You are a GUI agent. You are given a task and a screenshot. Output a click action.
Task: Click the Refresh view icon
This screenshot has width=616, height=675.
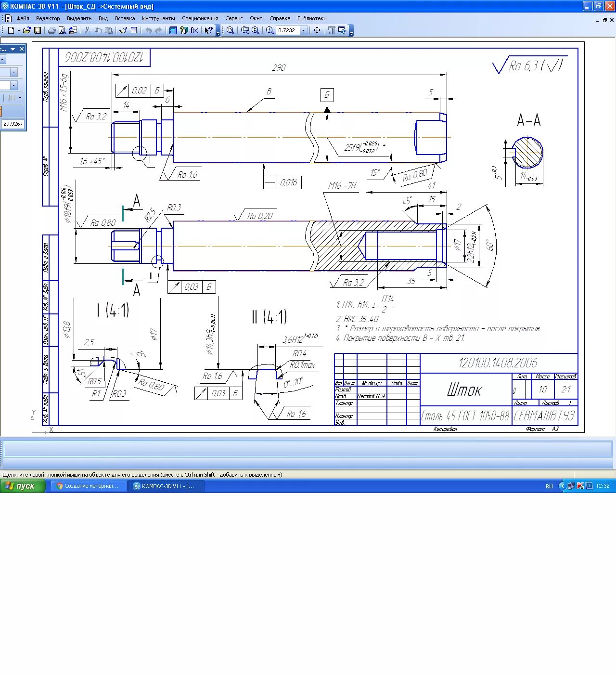point(342,30)
